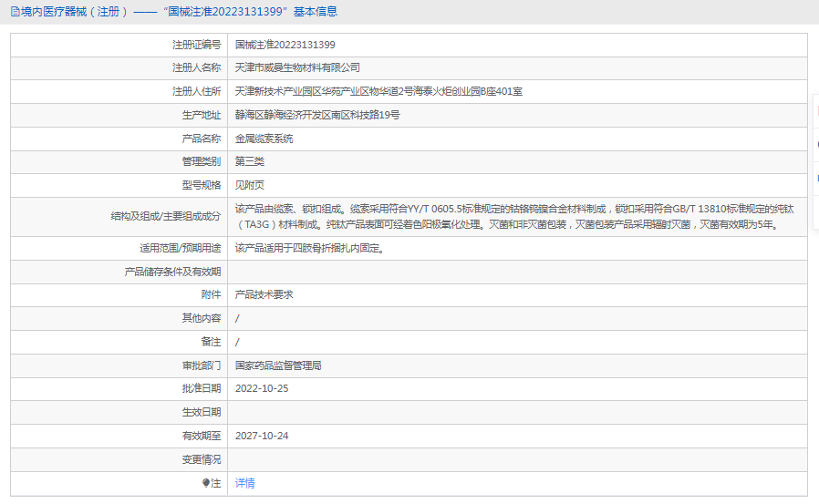Click the 生产地址 label

tap(202, 115)
